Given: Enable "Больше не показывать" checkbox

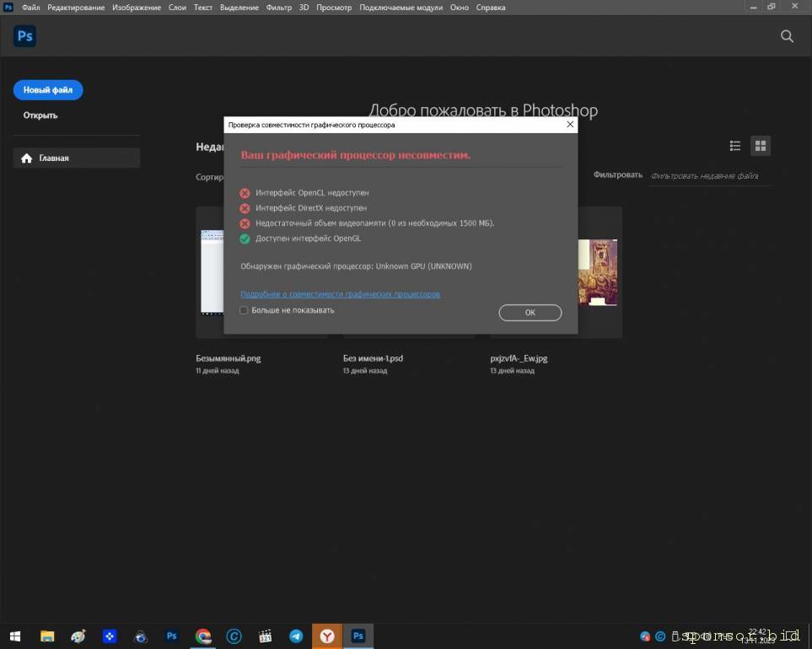Looking at the screenshot, I should pyautogui.click(x=244, y=310).
